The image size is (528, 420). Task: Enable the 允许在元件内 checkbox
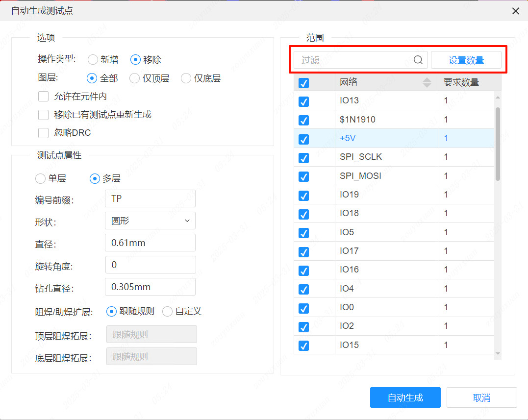click(43, 96)
